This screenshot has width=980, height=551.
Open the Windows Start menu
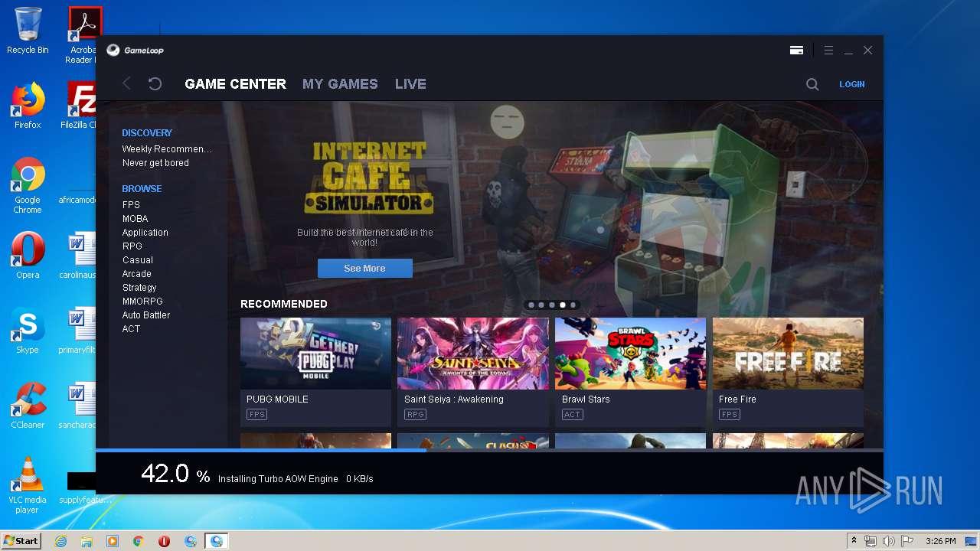pyautogui.click(x=21, y=540)
